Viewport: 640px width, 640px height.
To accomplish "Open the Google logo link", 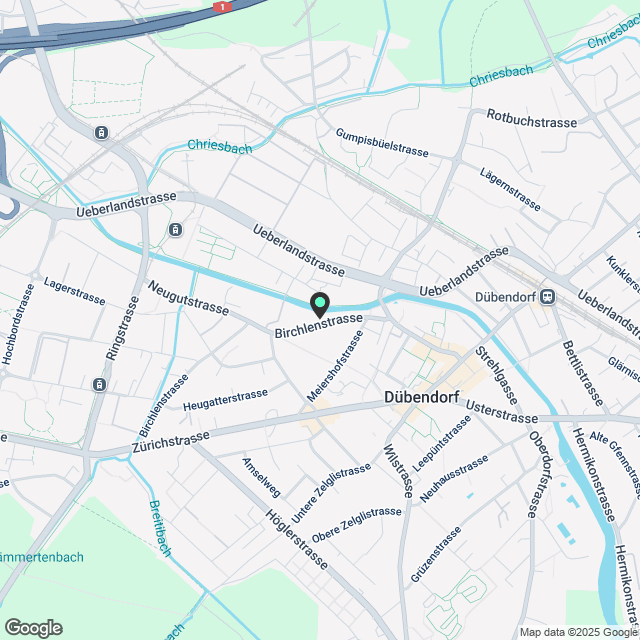I will (x=33, y=629).
